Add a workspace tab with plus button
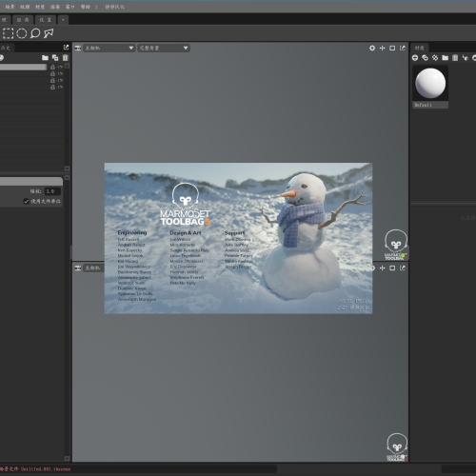The width and height of the screenshot is (476, 476). coord(63,20)
